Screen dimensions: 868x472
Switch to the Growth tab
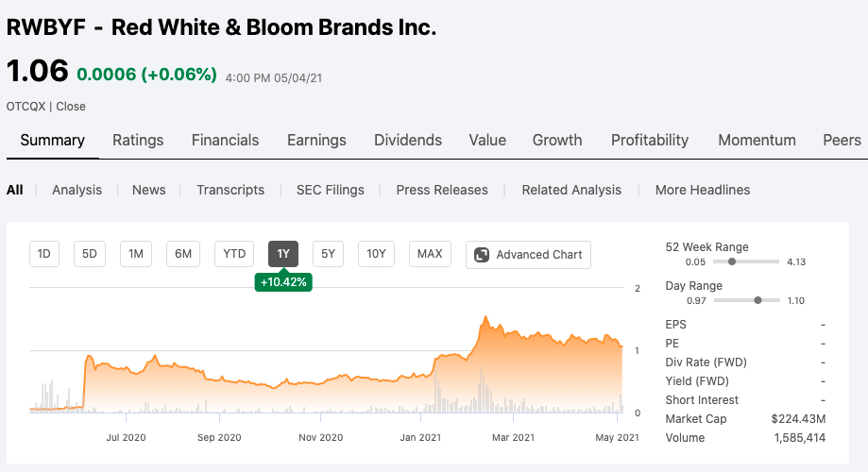(x=557, y=140)
